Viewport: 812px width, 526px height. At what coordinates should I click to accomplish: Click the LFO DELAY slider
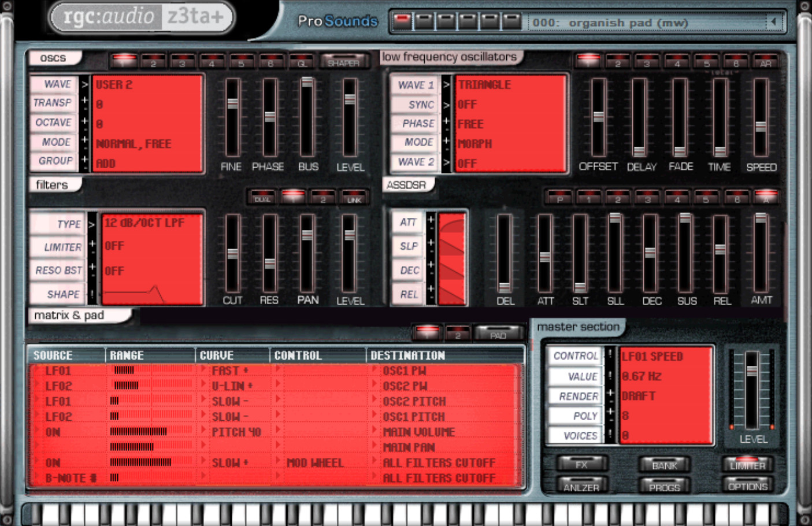[639, 117]
